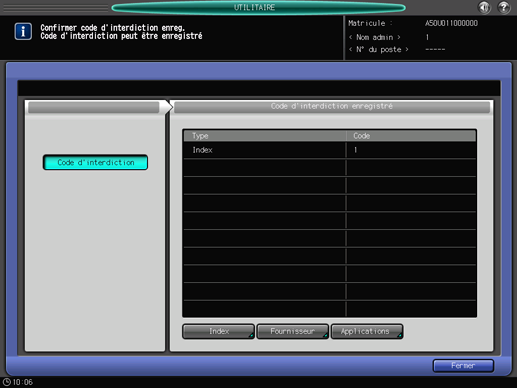Click the clock icon beside 10:06
This screenshot has width=517, height=388.
click(7, 382)
